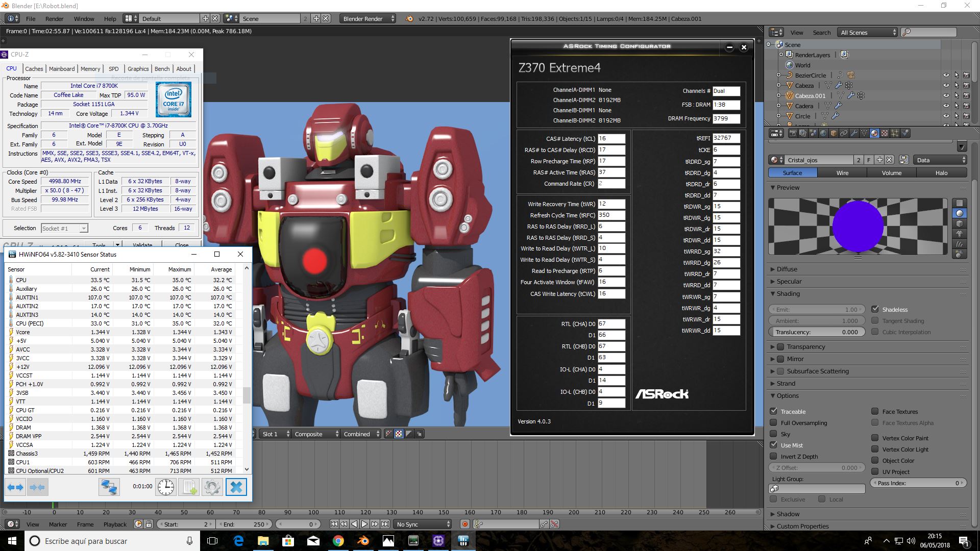The height and width of the screenshot is (551, 980).
Task: Uncheck the Traceable option
Action: [774, 411]
